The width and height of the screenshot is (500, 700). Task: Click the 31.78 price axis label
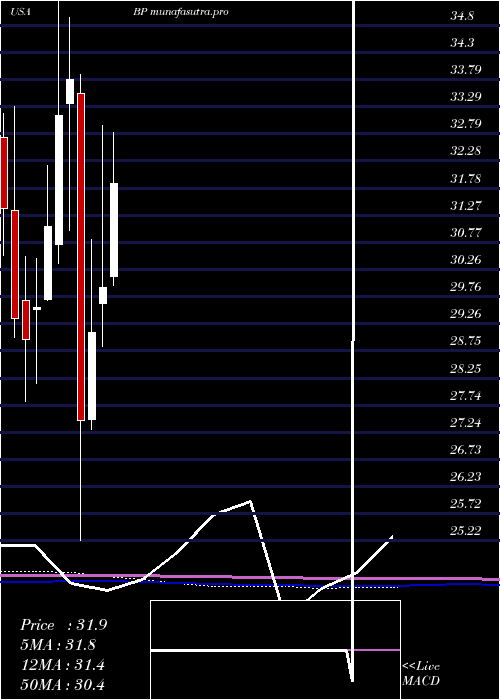tap(466, 179)
